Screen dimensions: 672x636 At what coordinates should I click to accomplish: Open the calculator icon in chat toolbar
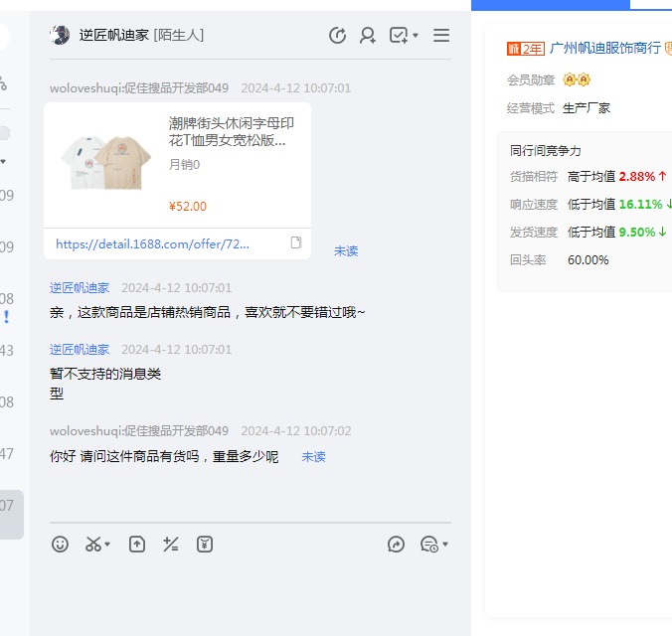(171, 545)
